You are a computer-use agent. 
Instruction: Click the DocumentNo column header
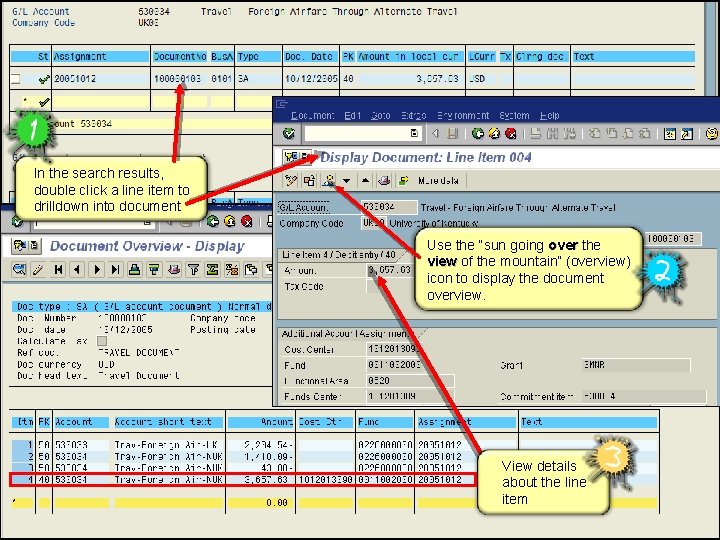click(x=180, y=57)
